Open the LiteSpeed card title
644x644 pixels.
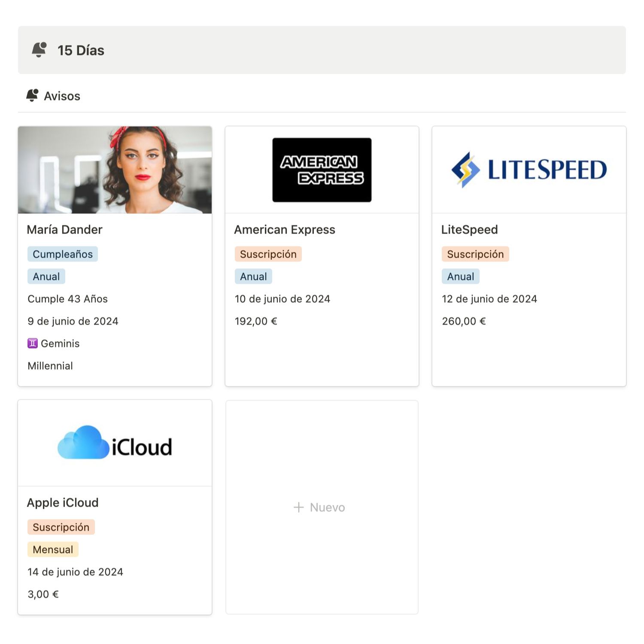pyautogui.click(x=470, y=230)
